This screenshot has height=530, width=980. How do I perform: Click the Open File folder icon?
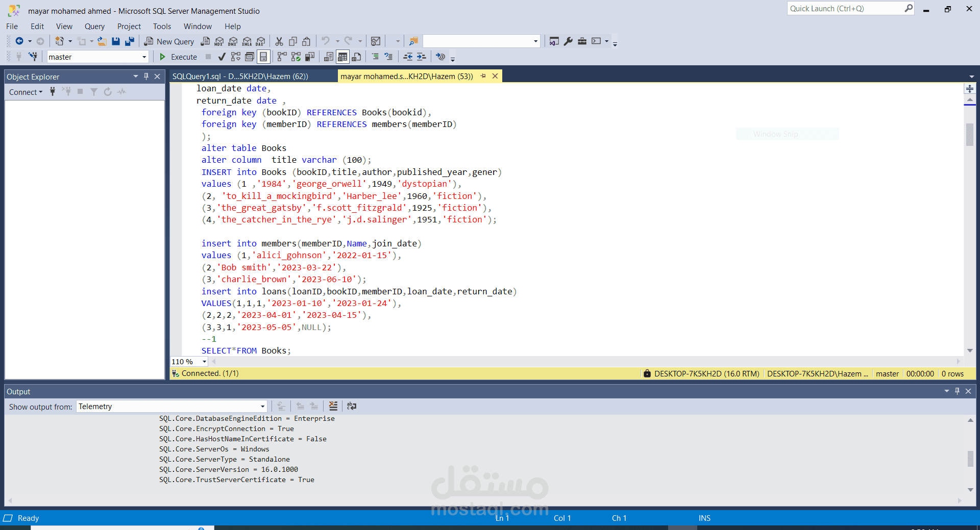click(102, 41)
